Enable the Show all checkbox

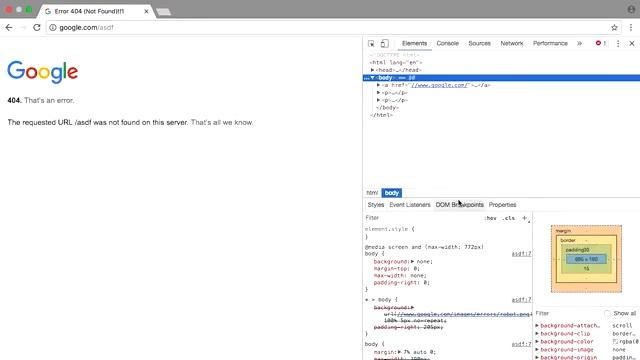[607, 313]
